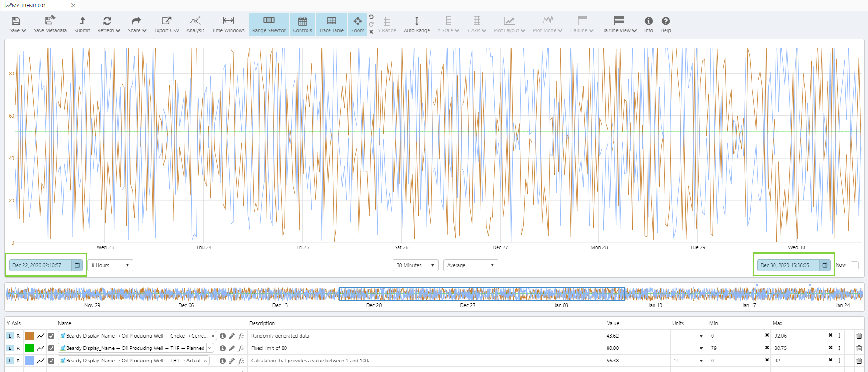The image size is (868, 372).
Task: Uncheck visibility of the Choke trace
Action: [x=52, y=336]
